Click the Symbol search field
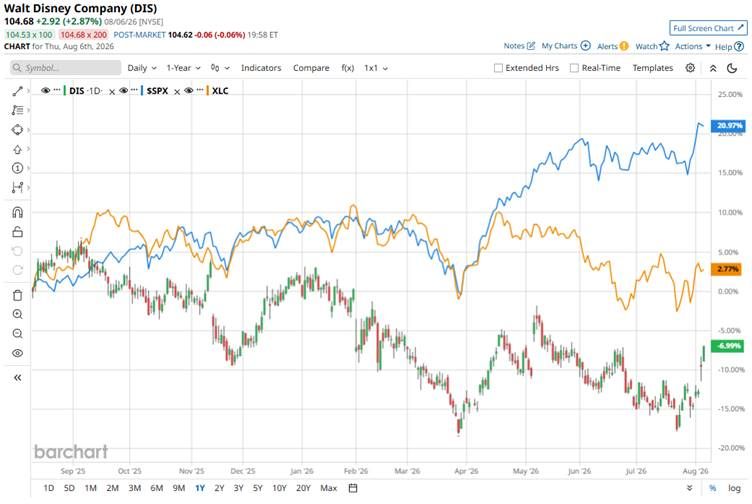 (x=66, y=68)
